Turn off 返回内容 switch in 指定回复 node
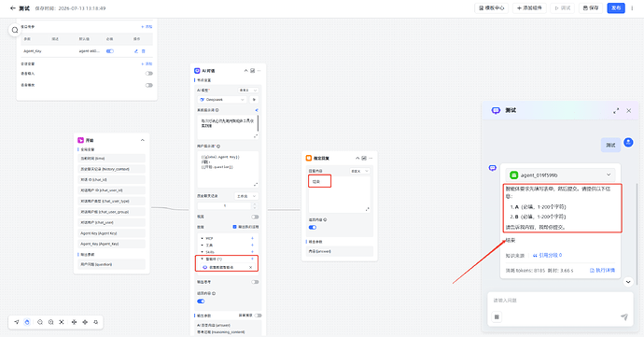Screen dimensions: 644x337 [x=313, y=227]
